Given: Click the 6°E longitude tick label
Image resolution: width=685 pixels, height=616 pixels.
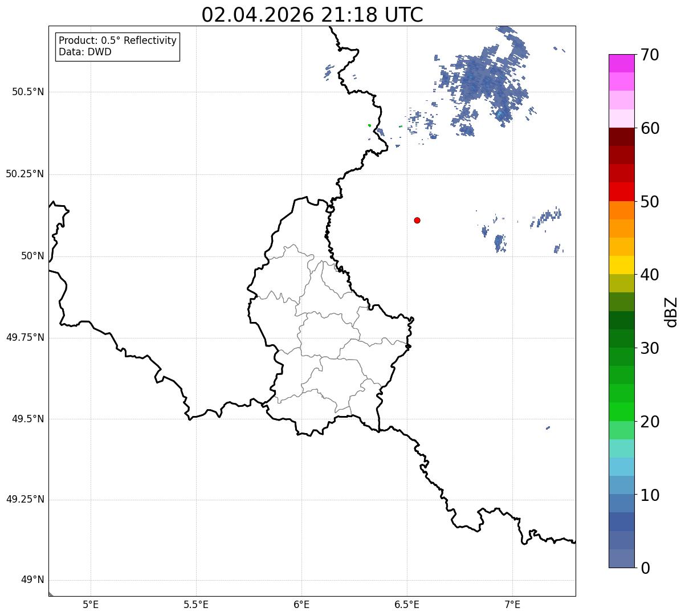Looking at the screenshot, I should pos(301,604).
